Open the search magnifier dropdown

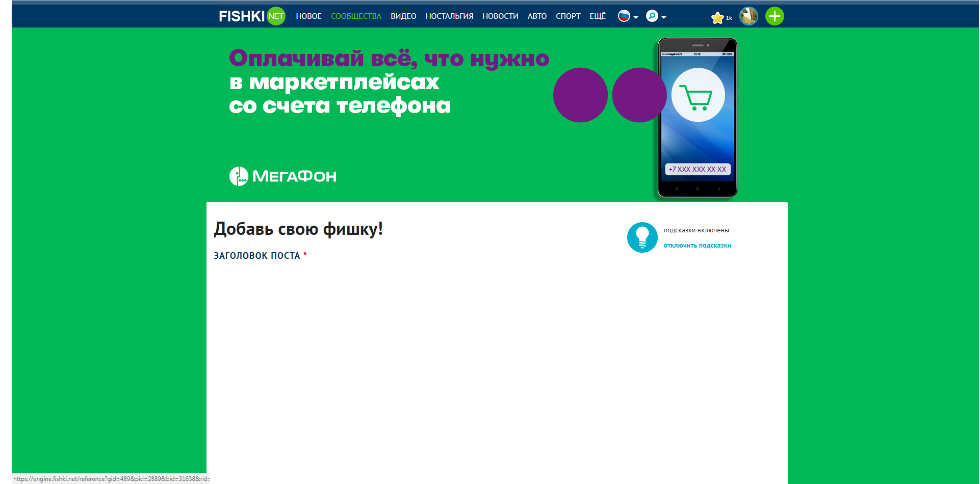656,16
